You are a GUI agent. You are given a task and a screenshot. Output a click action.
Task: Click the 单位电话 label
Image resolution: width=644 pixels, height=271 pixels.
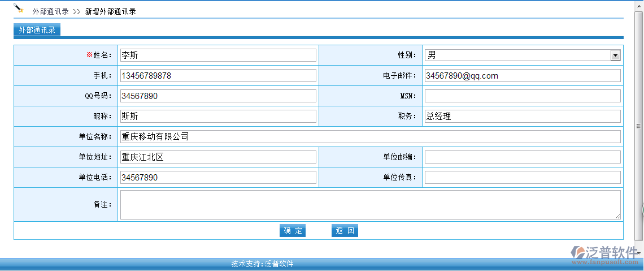click(95, 177)
